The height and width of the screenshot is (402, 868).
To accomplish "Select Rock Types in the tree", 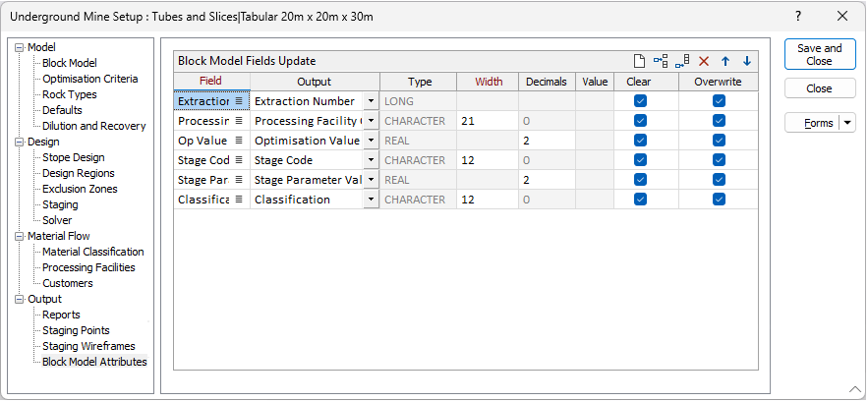I will (70, 94).
